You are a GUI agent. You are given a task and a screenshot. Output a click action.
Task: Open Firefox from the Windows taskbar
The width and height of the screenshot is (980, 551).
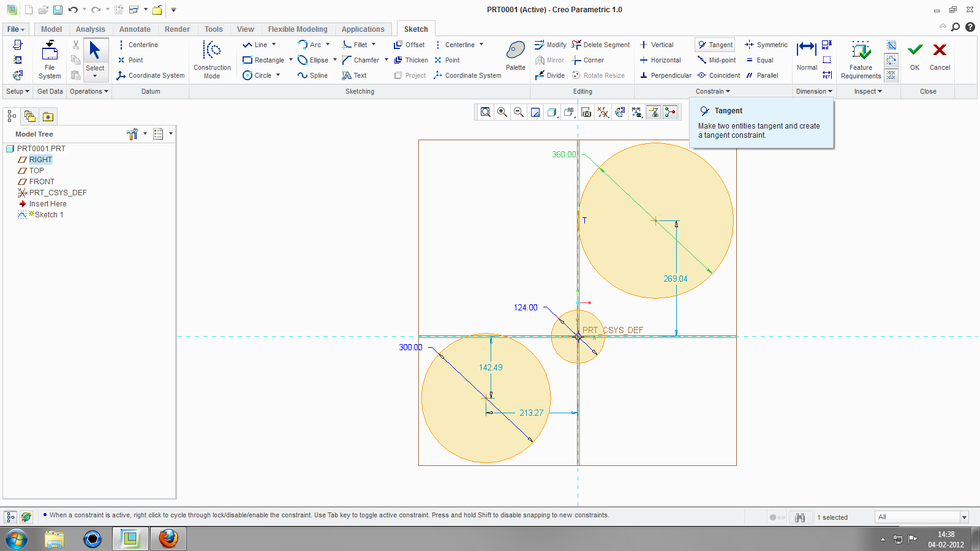pyautogui.click(x=168, y=539)
